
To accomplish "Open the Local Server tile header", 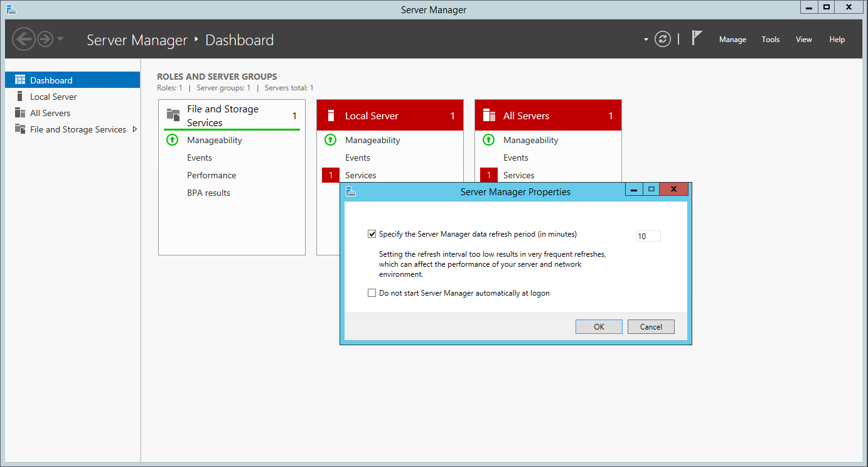I will coord(390,116).
